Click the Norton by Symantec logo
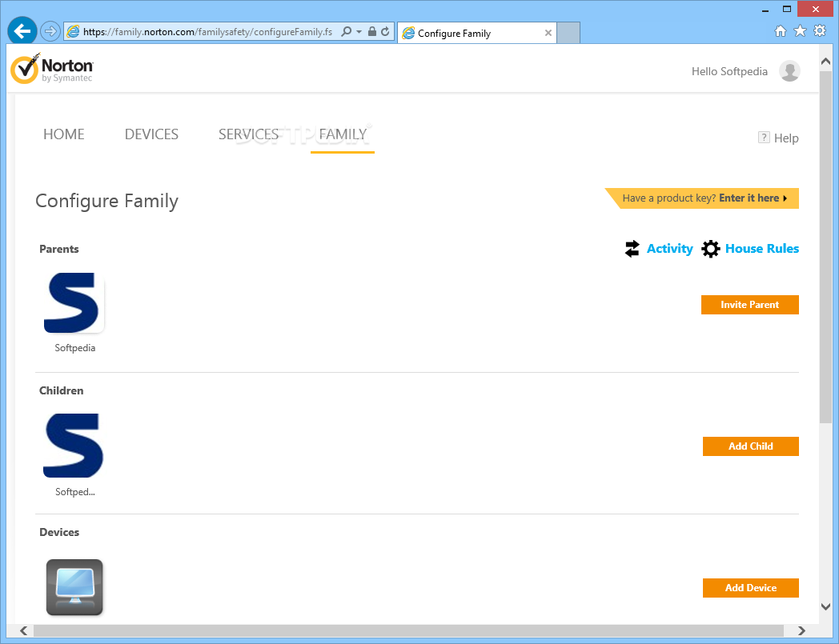The image size is (839, 644). tap(52, 69)
